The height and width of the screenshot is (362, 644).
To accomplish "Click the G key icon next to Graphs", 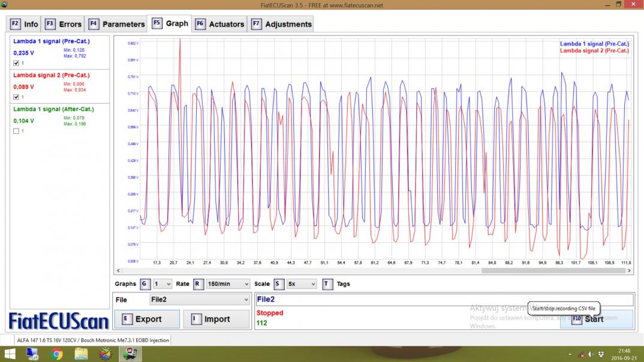I will (x=145, y=284).
